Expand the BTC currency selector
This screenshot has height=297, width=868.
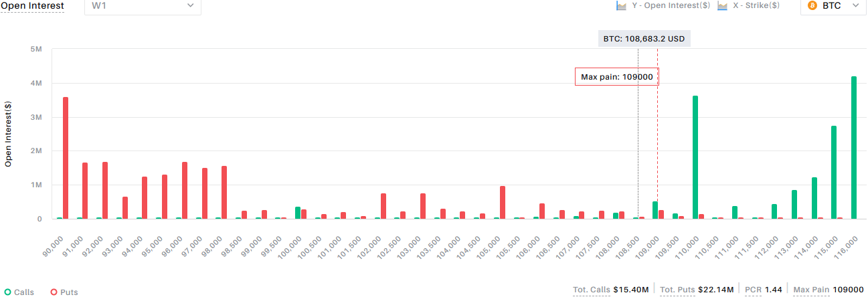pyautogui.click(x=833, y=6)
